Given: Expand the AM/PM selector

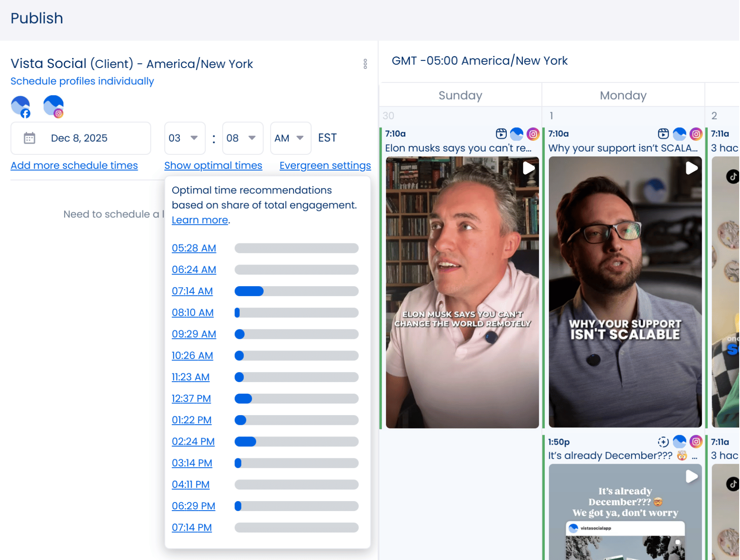Looking at the screenshot, I should (290, 138).
